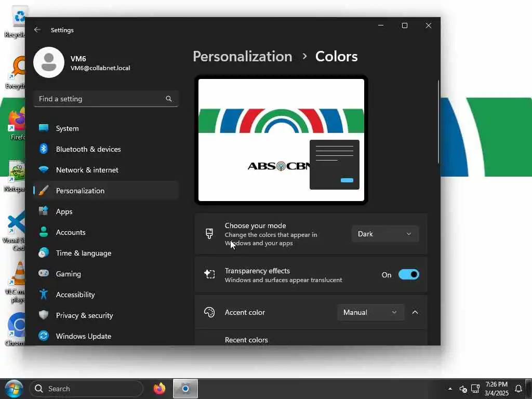Click the taskbar Search box

[x=86, y=389]
